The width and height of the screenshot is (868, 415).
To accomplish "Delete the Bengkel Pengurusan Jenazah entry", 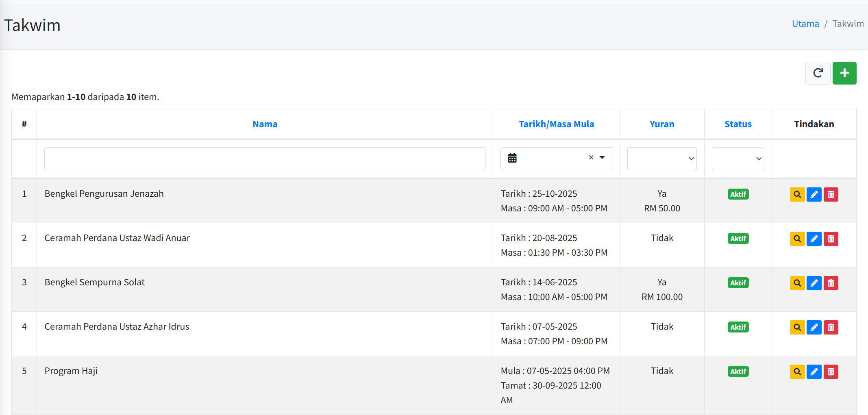I will tap(831, 195).
